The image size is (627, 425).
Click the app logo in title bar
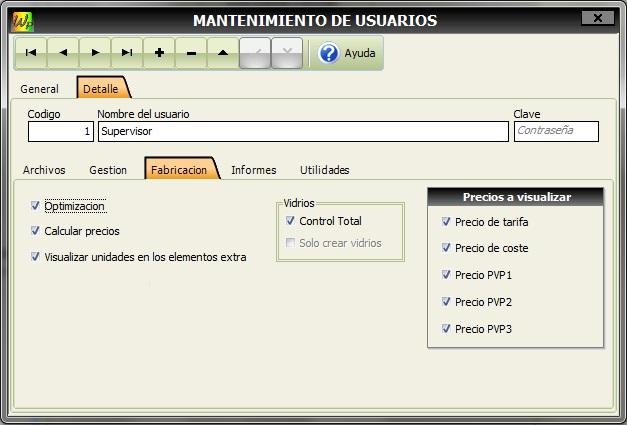22,20
